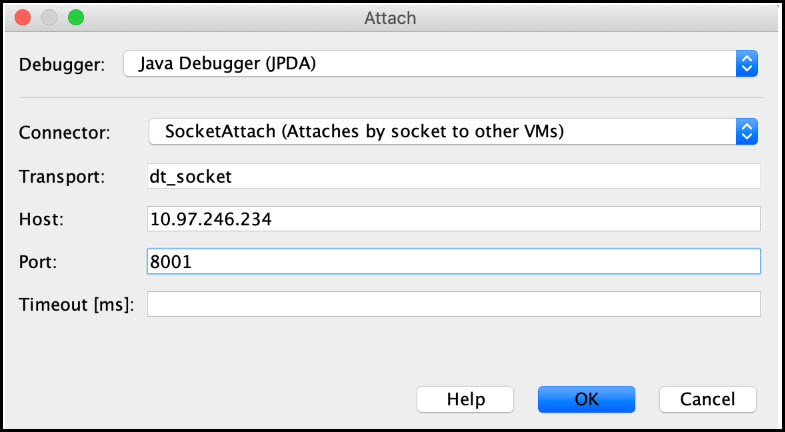This screenshot has width=785, height=432.
Task: Dismiss dialog with the Cancel button
Action: tap(707, 399)
